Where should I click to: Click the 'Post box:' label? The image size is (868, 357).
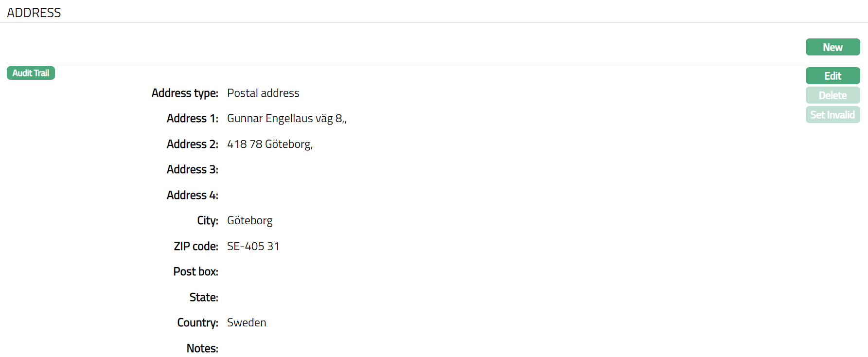[x=195, y=271]
